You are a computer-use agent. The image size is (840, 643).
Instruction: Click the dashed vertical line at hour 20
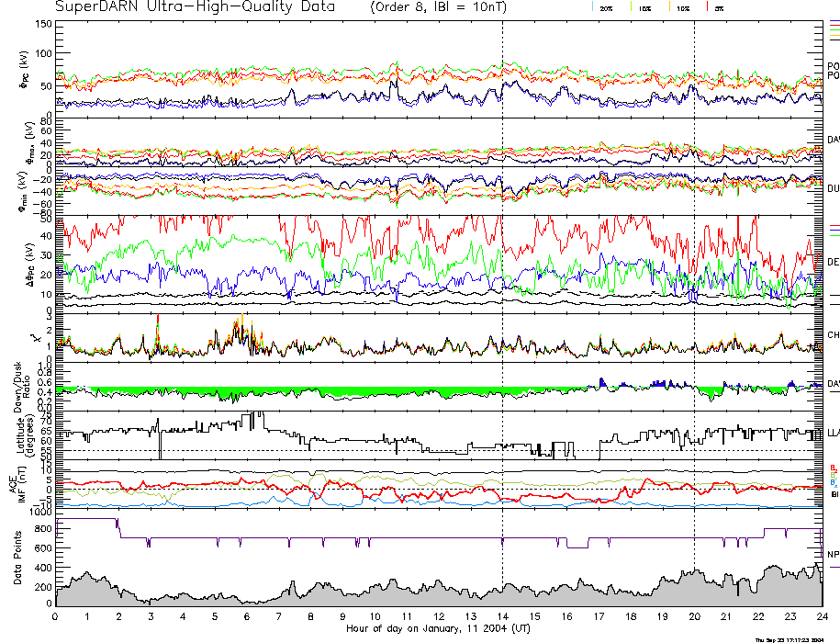(x=694, y=276)
